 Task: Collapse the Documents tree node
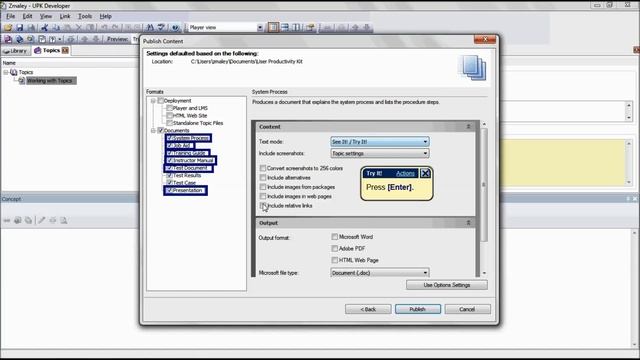153,131
